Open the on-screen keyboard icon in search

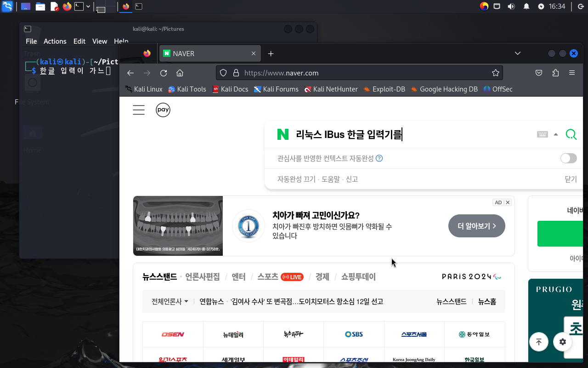tap(543, 134)
